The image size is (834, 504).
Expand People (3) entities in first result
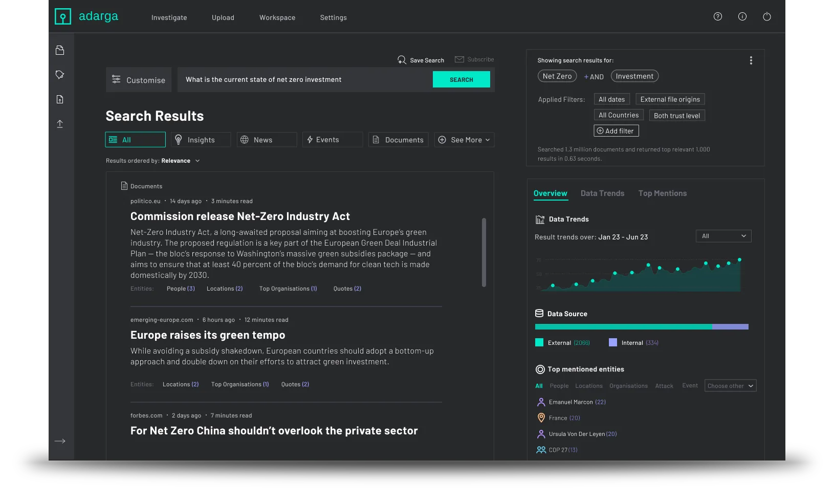click(x=181, y=289)
